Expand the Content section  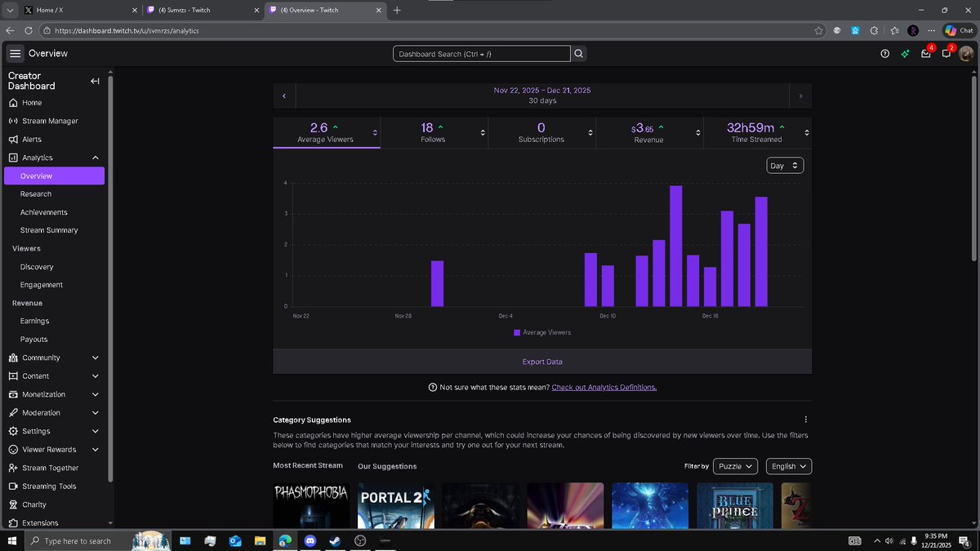[96, 376]
